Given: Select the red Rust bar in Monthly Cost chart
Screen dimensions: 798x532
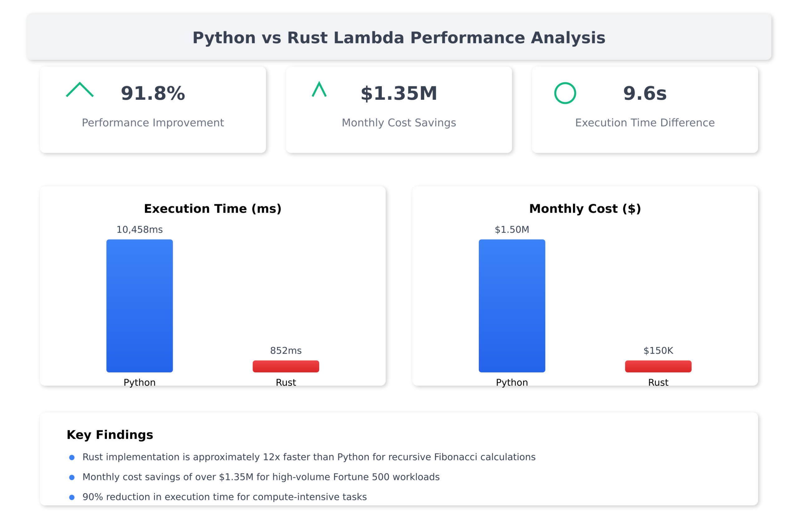Looking at the screenshot, I should point(658,367).
